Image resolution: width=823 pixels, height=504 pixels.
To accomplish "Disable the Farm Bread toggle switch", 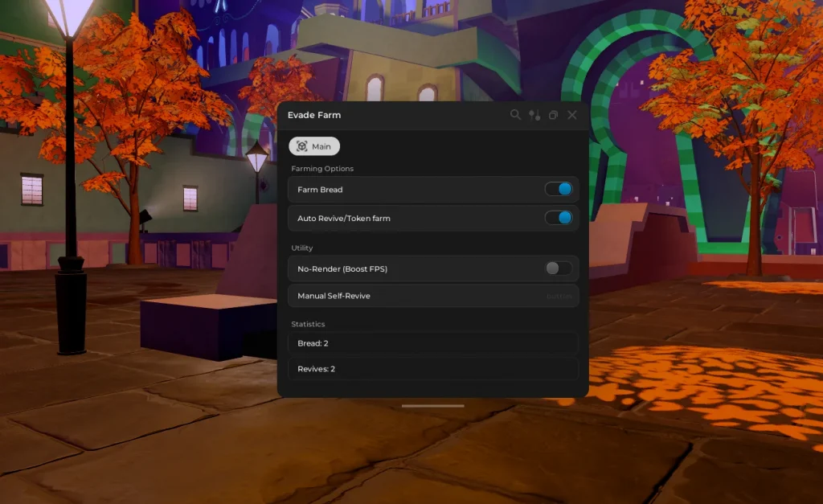I will point(559,190).
